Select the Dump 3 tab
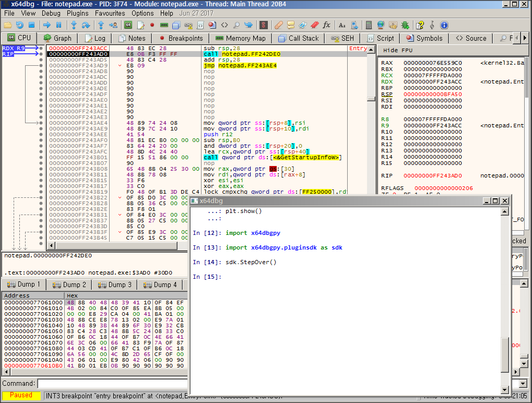Image resolution: width=532 pixels, height=403 pixels. point(115,285)
